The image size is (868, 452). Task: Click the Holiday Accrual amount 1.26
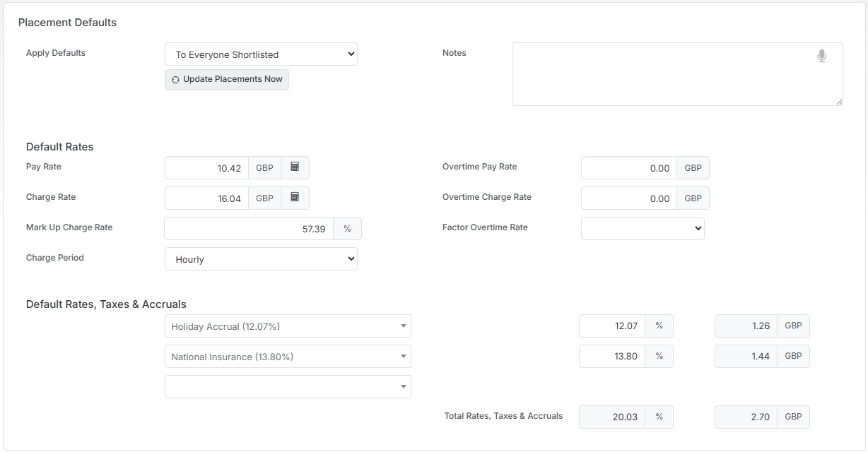[746, 326]
